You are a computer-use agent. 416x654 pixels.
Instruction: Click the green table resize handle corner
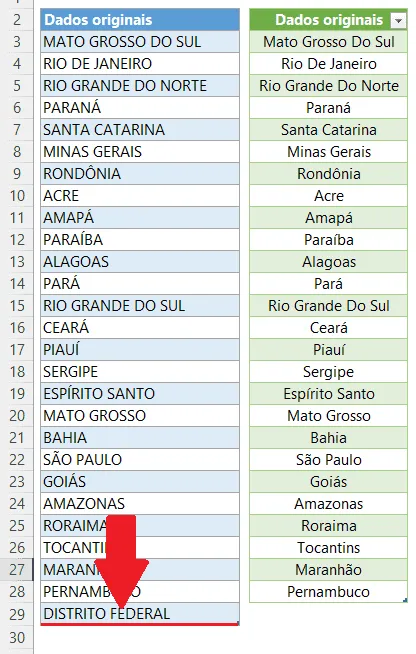(x=405, y=600)
